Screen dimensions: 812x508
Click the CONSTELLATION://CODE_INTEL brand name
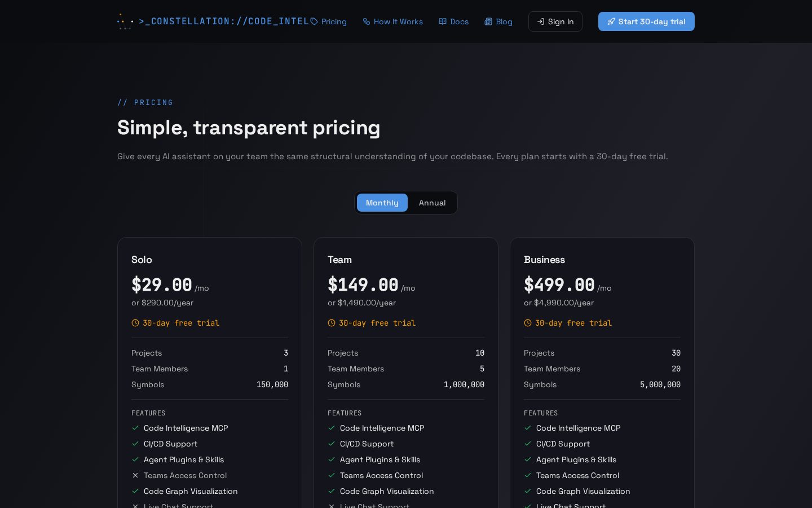pyautogui.click(x=224, y=21)
